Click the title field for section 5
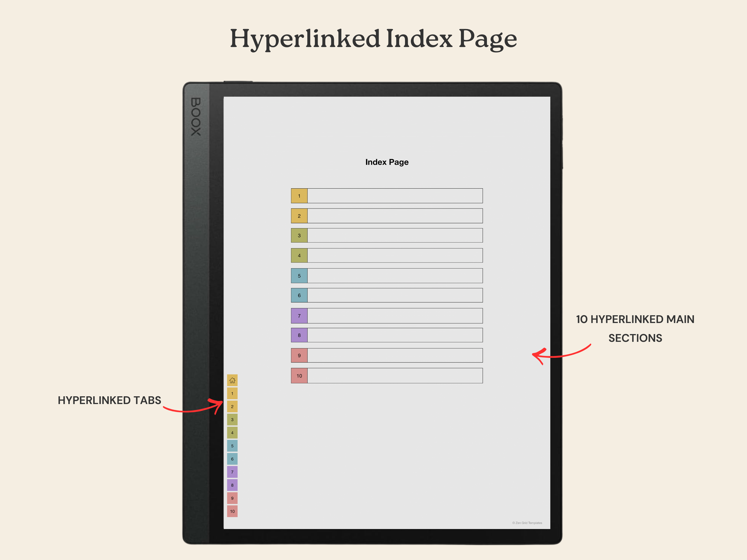The width and height of the screenshot is (747, 560). (x=394, y=276)
